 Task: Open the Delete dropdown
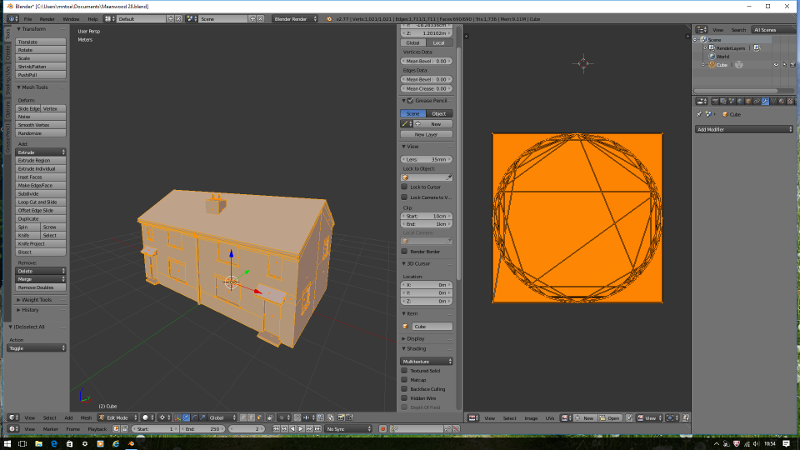tap(41, 271)
